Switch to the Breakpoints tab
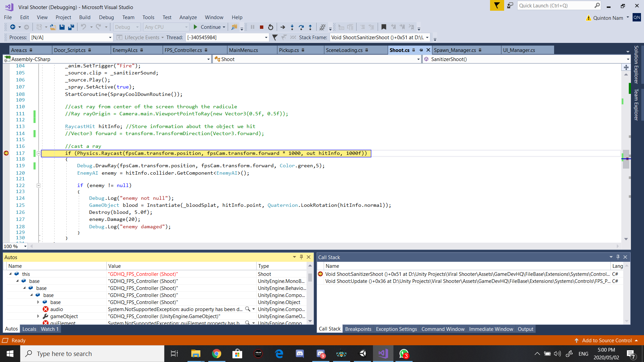Screen dimensions: 644x362 click(358, 329)
